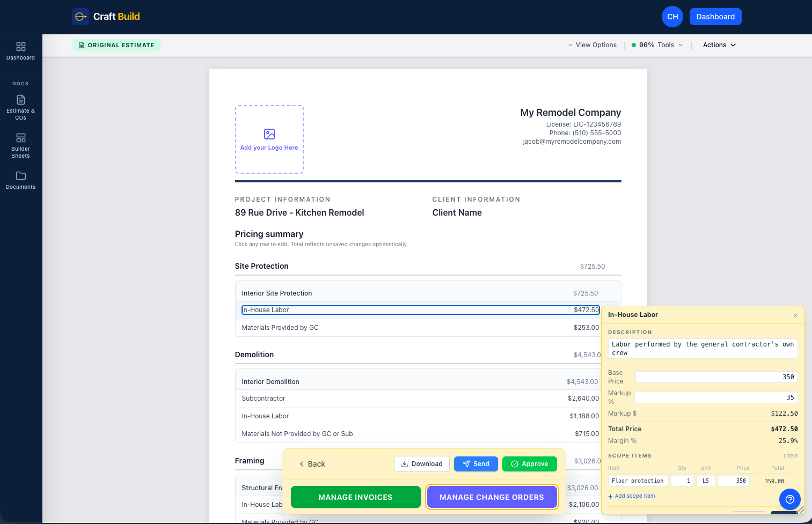
Task: Select In-House Labor $1,188.00 row
Action: tap(421, 416)
